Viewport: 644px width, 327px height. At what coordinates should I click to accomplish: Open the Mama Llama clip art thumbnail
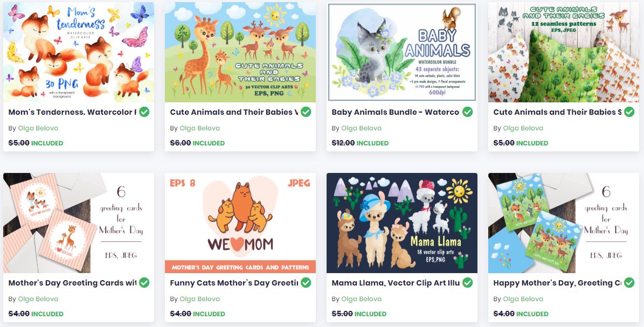[x=401, y=222]
